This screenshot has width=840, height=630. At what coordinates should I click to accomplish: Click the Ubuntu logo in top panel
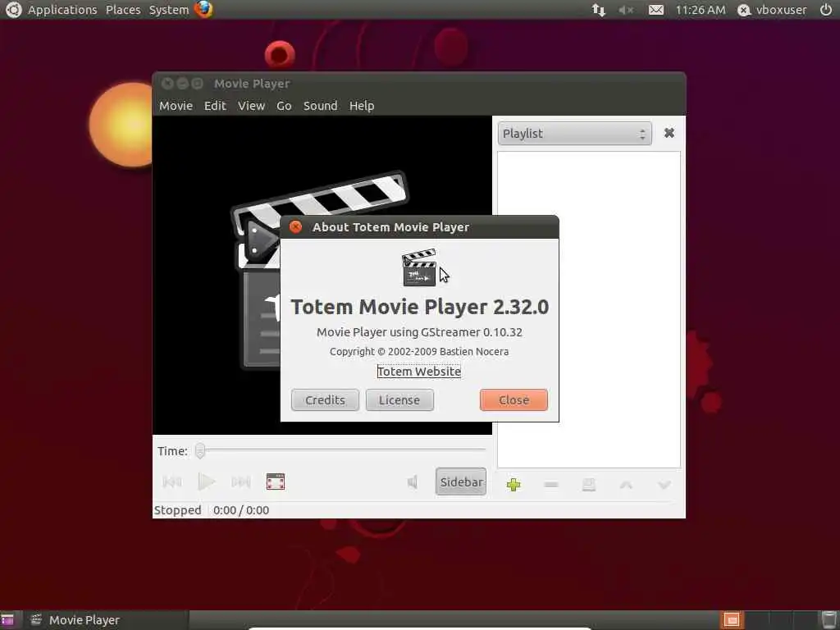(13, 10)
